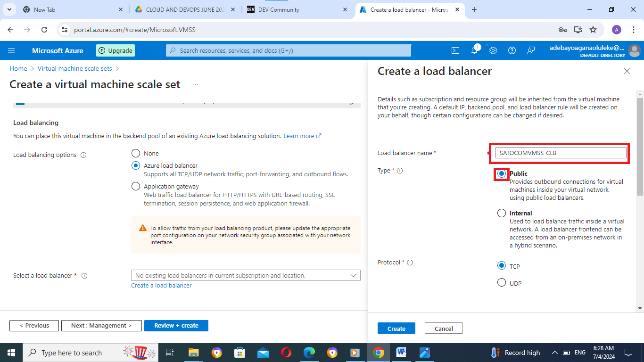Go to Home in the breadcrumb
This screenshot has height=362, width=644.
pos(18,68)
